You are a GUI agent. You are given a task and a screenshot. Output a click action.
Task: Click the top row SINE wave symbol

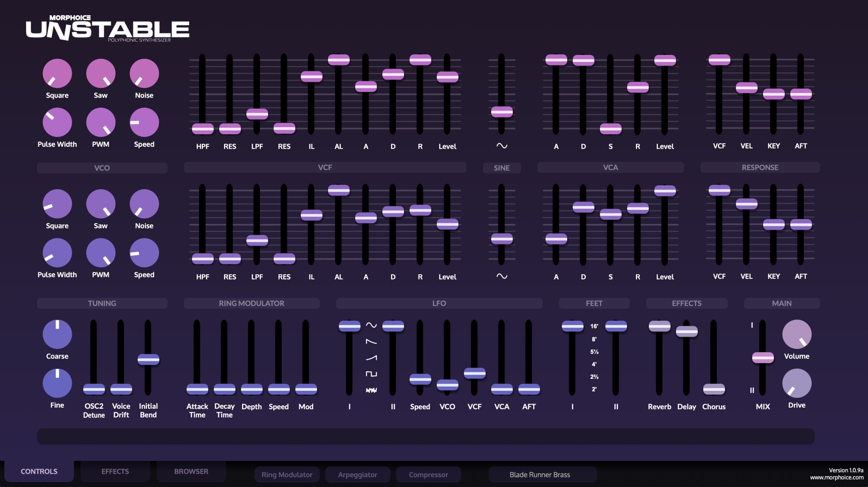(502, 146)
